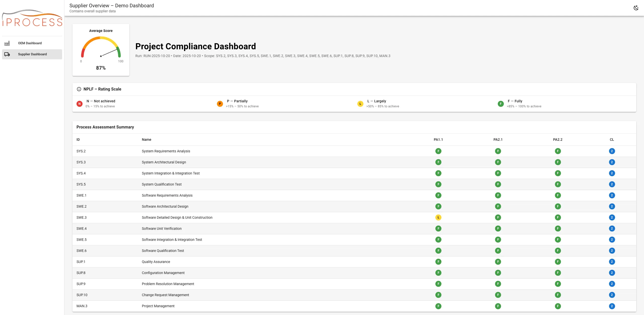Click Quality Assurance row name

[x=156, y=262]
